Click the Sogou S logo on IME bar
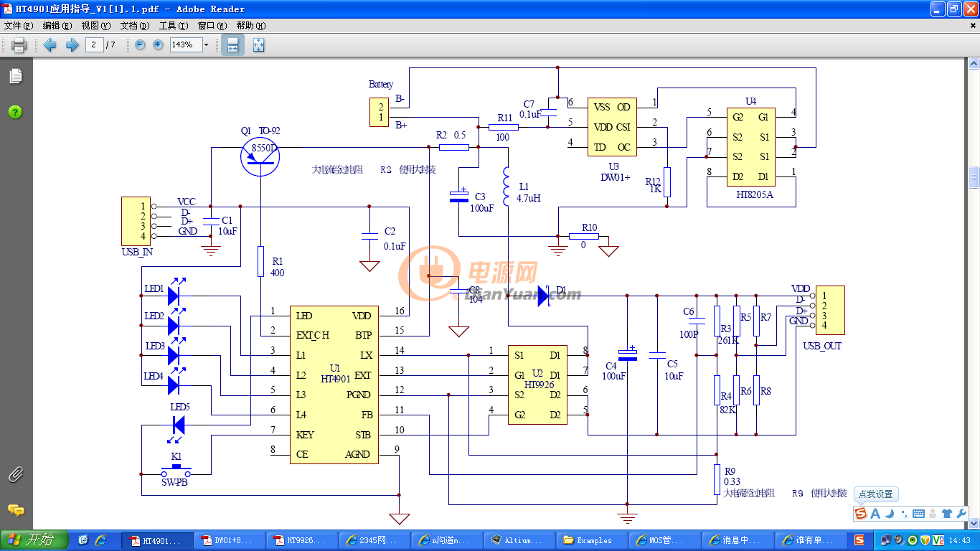980x551 pixels. (861, 513)
